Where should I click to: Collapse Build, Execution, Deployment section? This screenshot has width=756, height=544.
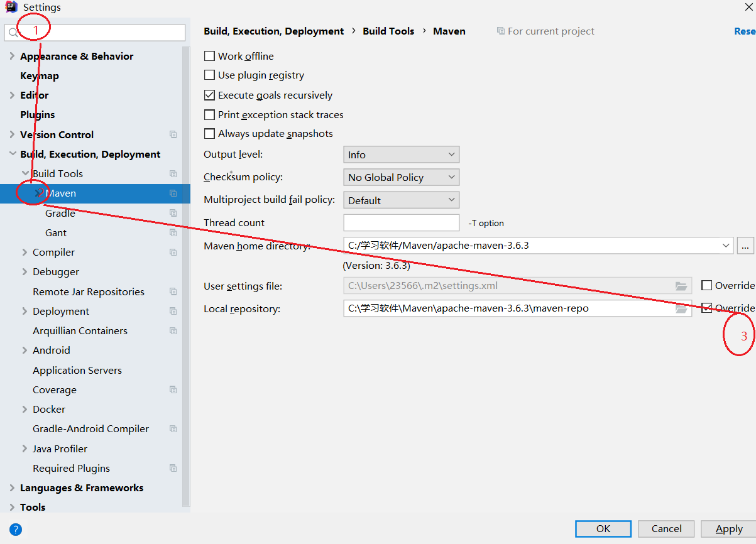[x=12, y=154]
